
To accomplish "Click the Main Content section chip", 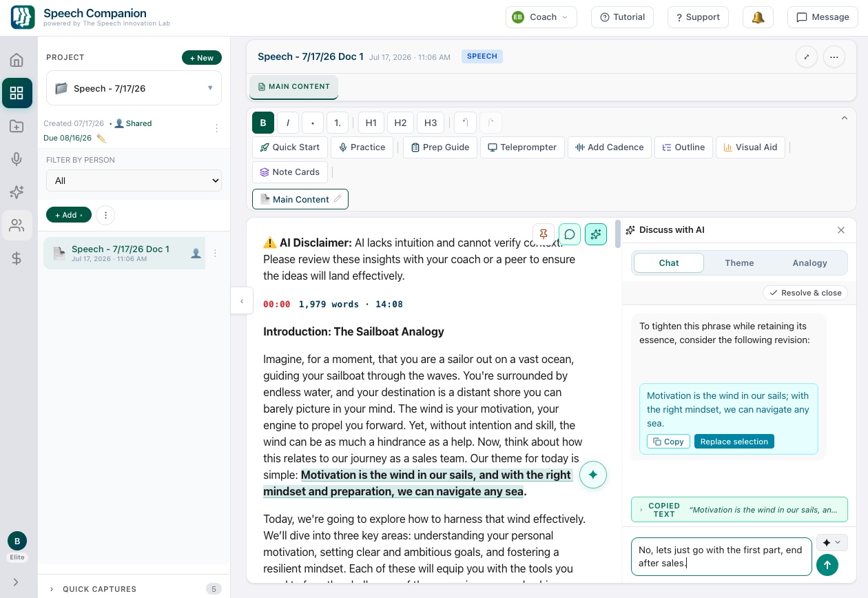I will pyautogui.click(x=300, y=199).
